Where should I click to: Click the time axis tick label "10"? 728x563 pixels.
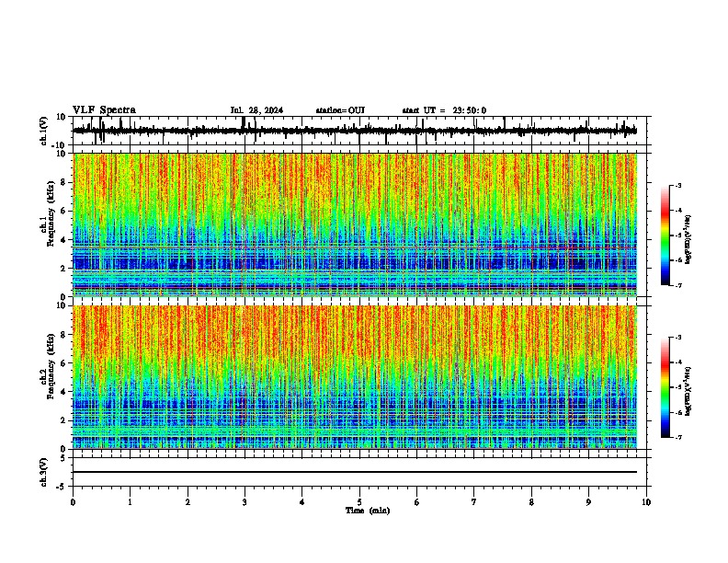point(646,501)
